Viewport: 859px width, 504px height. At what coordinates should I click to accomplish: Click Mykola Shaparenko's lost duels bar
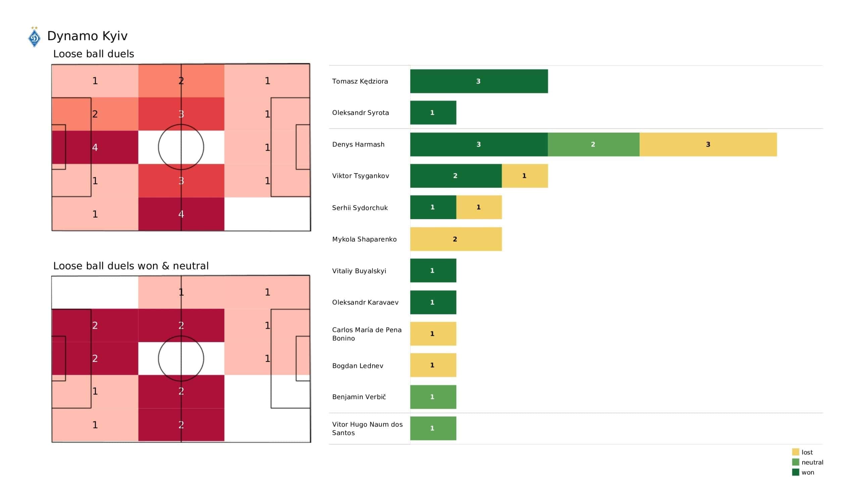pyautogui.click(x=455, y=239)
